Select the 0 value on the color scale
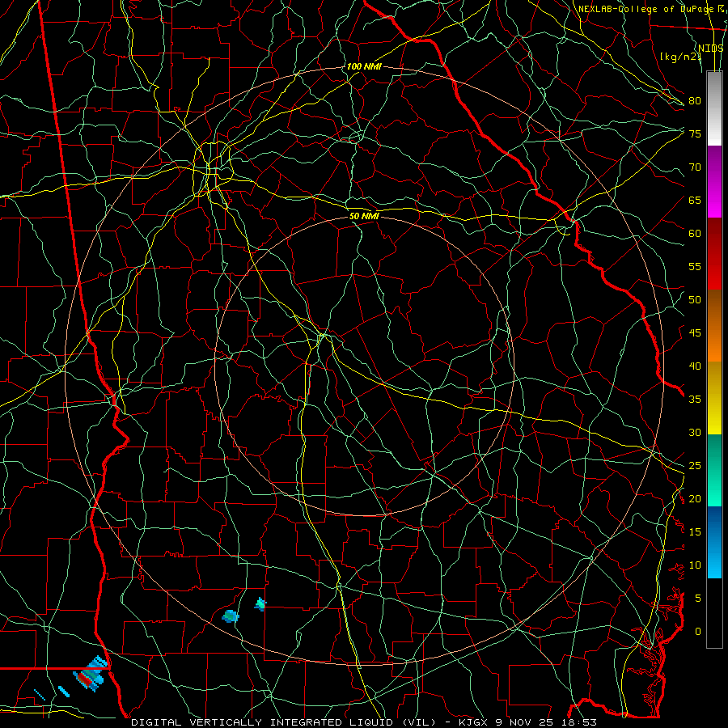The width and height of the screenshot is (728, 728). pos(698,632)
